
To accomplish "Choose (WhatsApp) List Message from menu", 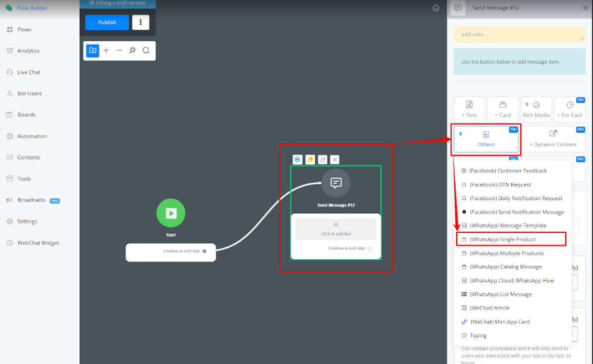I will [x=500, y=294].
